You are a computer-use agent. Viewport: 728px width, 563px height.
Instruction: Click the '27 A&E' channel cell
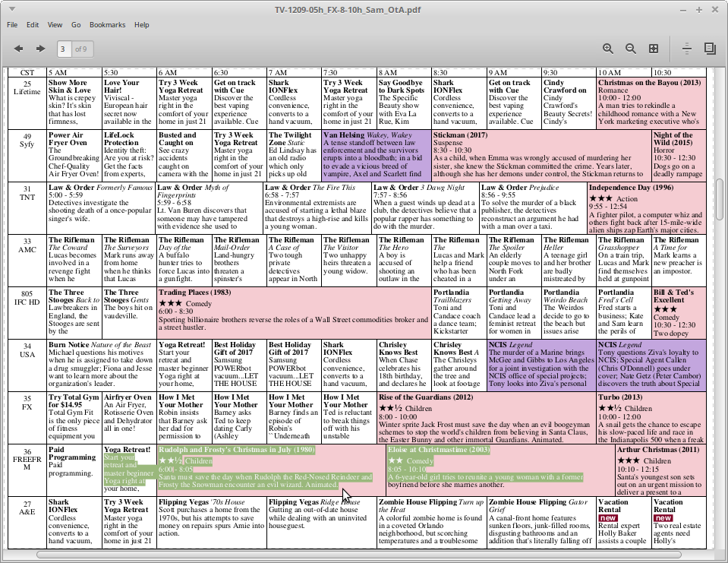pyautogui.click(x=27, y=523)
